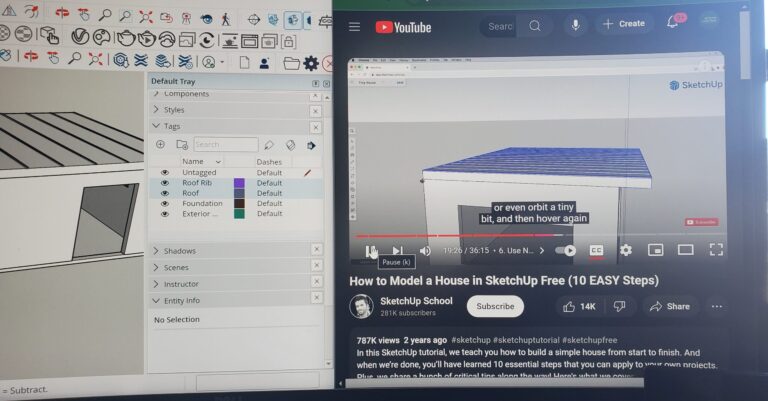Click the YouTube Create button

624,24
